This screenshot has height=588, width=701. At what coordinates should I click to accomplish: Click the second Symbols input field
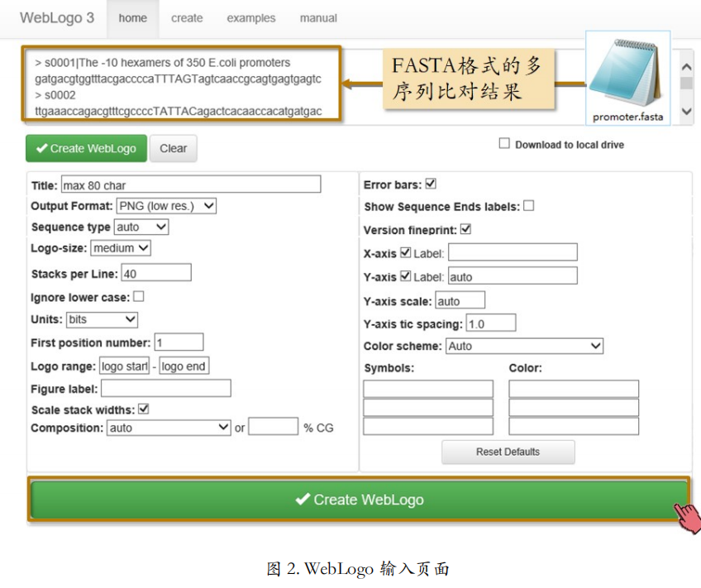coord(428,408)
